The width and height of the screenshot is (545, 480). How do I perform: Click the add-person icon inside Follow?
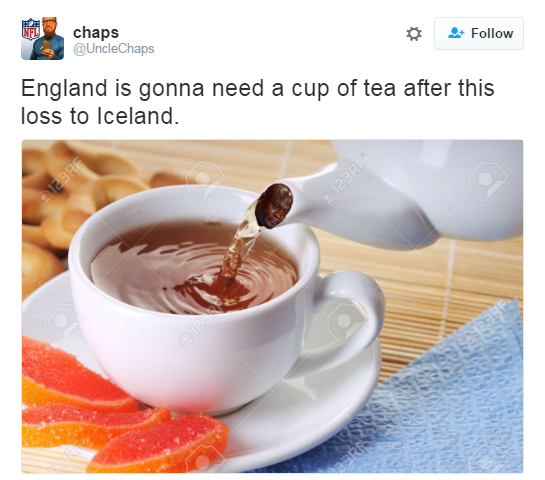[x=456, y=33]
